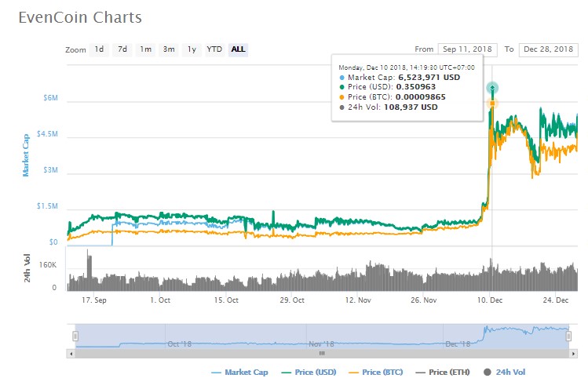Toggle Price (USD) series in legend

(309, 372)
